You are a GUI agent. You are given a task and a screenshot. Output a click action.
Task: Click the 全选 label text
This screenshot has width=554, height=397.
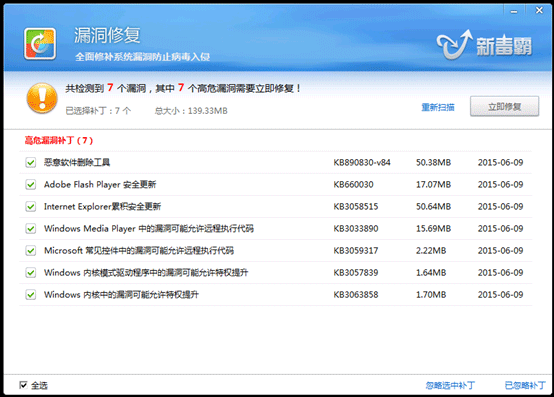(39, 385)
